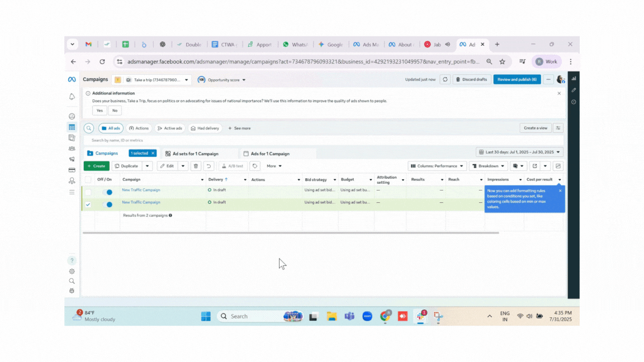
Task: Switch to Ads for 1 Campaign tab
Action: (269, 154)
